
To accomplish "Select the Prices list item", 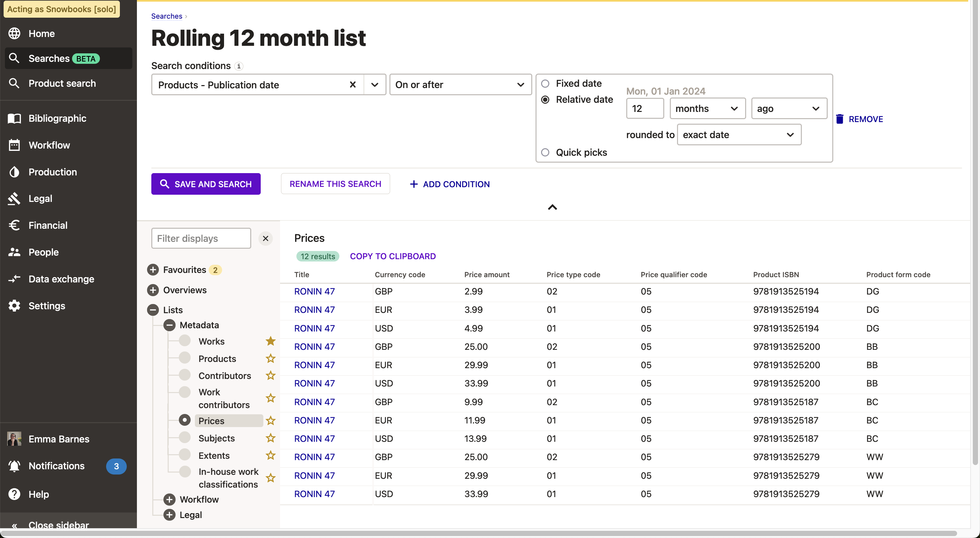I will pos(212,420).
